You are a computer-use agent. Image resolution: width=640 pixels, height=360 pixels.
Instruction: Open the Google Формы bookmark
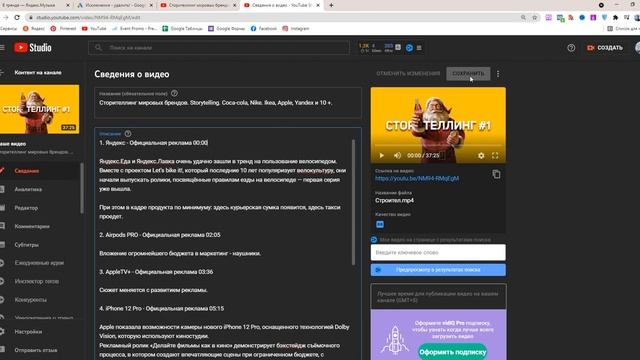(x=227, y=29)
